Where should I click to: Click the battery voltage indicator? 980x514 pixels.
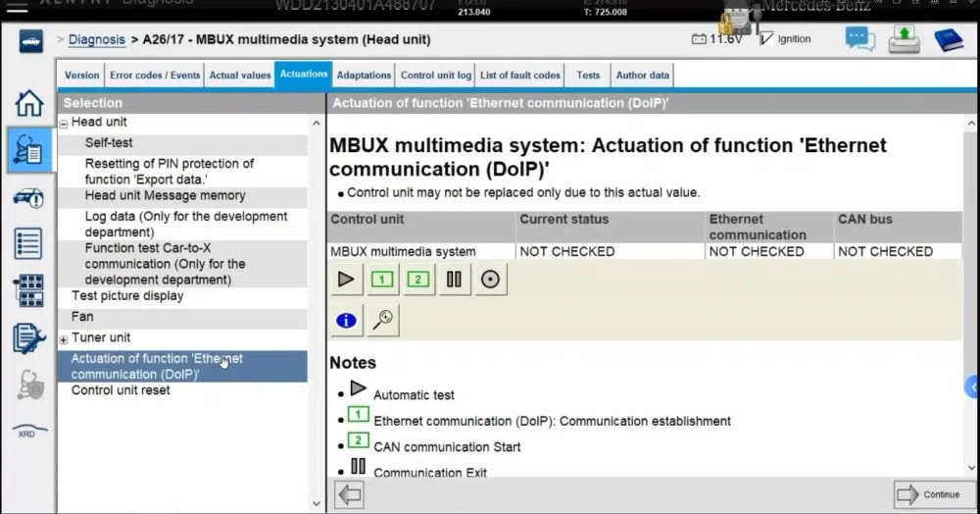click(717, 39)
